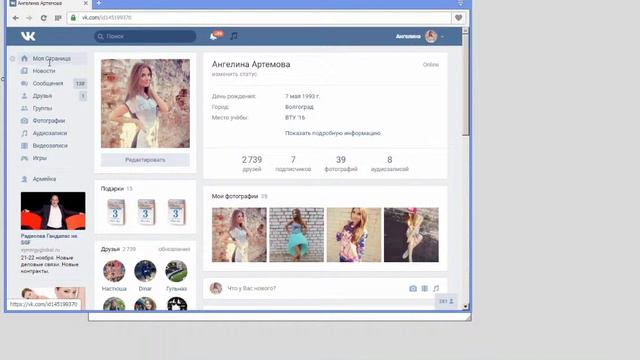The height and width of the screenshot is (360, 640).
Task: Open Сообщения in the sidebar
Action: pyautogui.click(x=48, y=83)
